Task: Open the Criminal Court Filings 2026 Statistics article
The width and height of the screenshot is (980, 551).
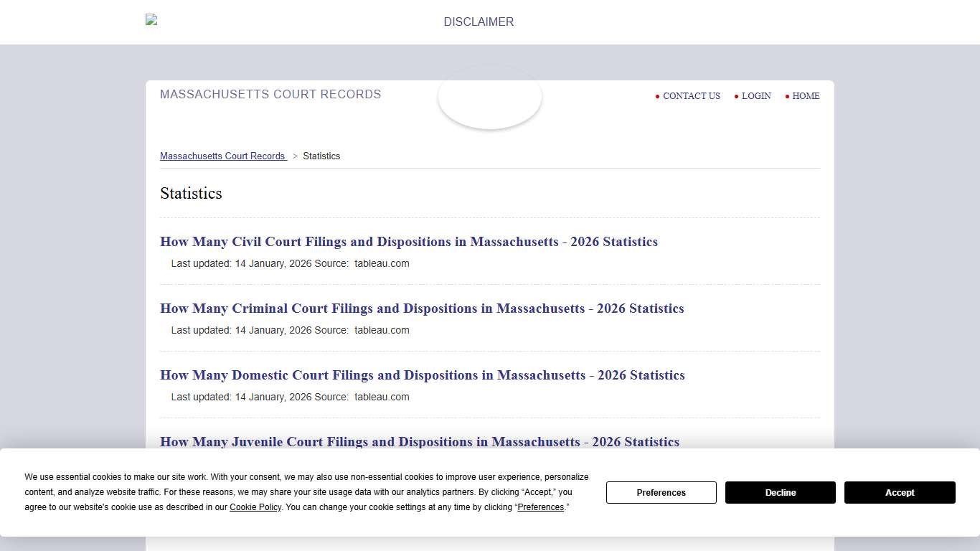Action: (x=422, y=309)
